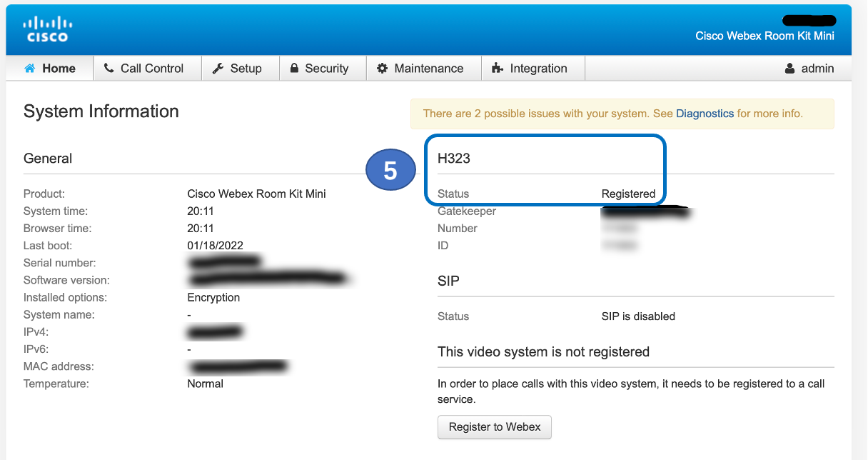Open the Setup menu

coord(240,69)
